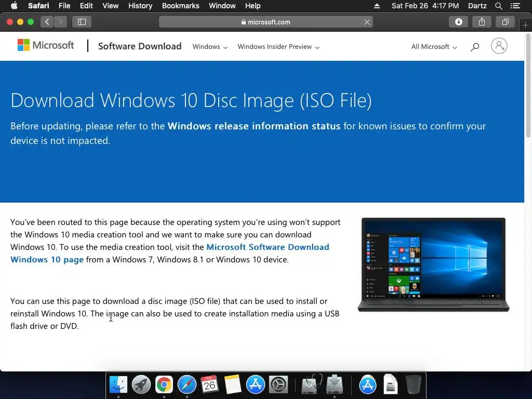Open System Preferences gear in Dock
Viewport: 532px width, 399px height.
pos(278,385)
